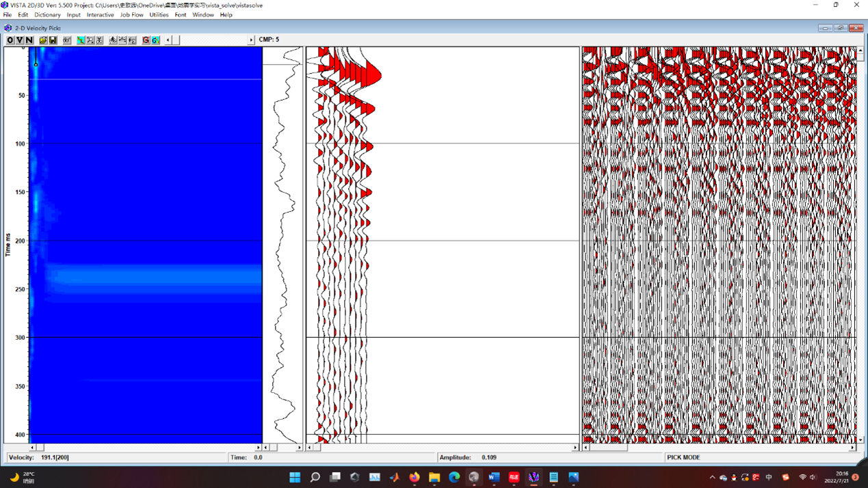Open the Utilities menu
Image resolution: width=868 pixels, height=488 pixels.
(x=159, y=14)
